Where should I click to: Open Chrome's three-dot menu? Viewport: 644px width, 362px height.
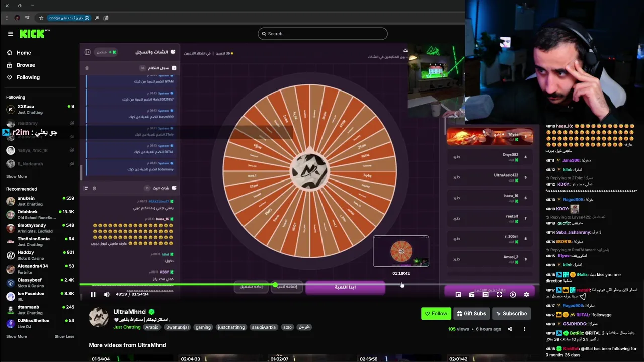point(7,18)
